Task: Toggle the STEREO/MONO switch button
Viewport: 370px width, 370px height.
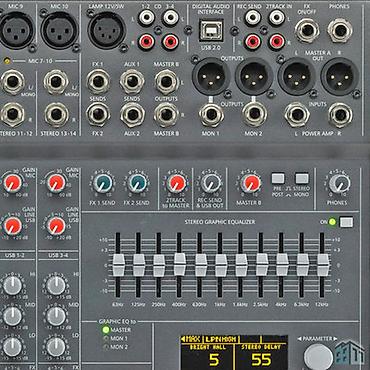Action: click(302, 178)
